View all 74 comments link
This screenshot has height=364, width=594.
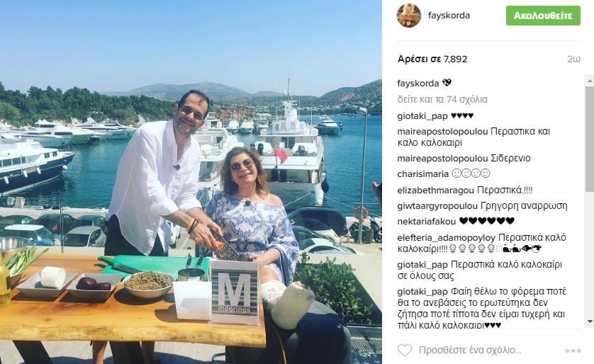442,100
